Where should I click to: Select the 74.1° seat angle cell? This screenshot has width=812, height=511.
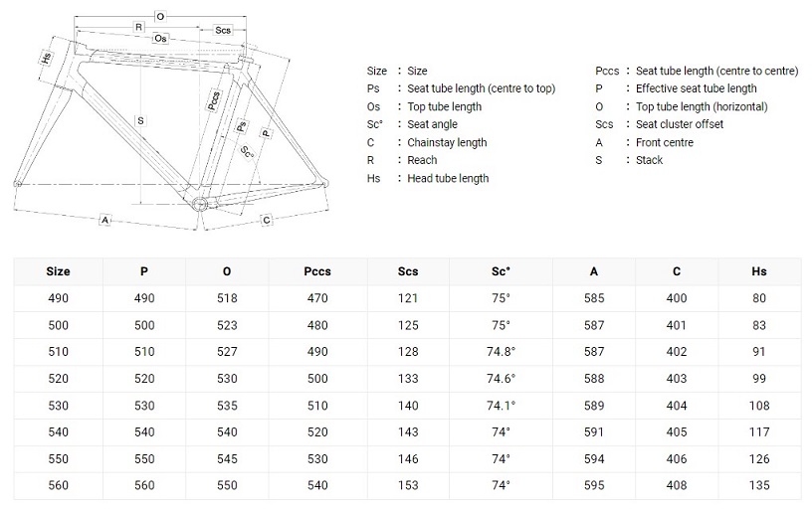coord(499,405)
